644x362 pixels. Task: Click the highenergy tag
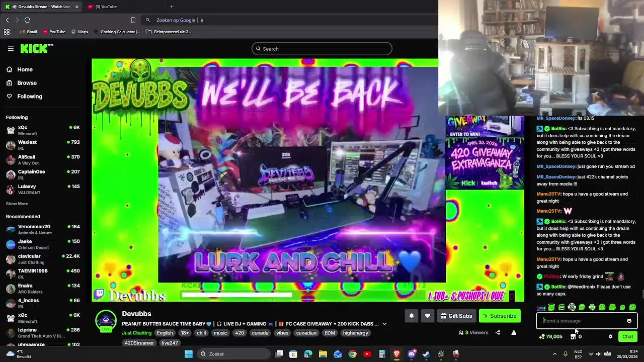pyautogui.click(x=356, y=333)
